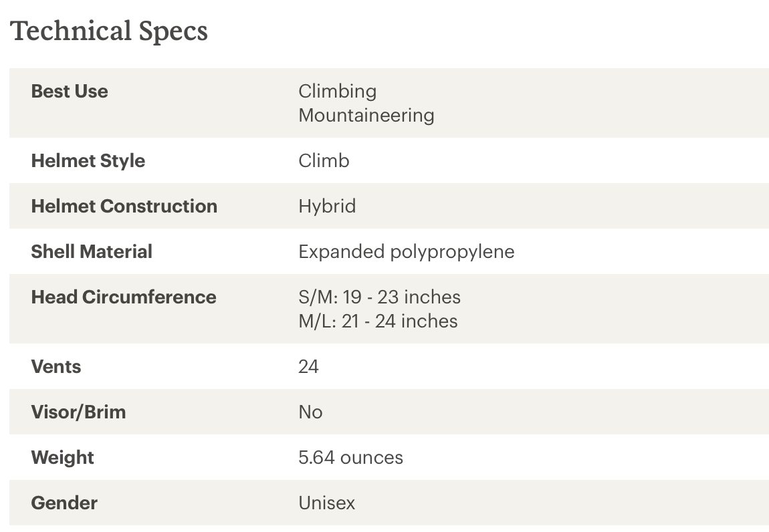Click the Hybrid construction value
769x532 pixels.
(x=327, y=207)
